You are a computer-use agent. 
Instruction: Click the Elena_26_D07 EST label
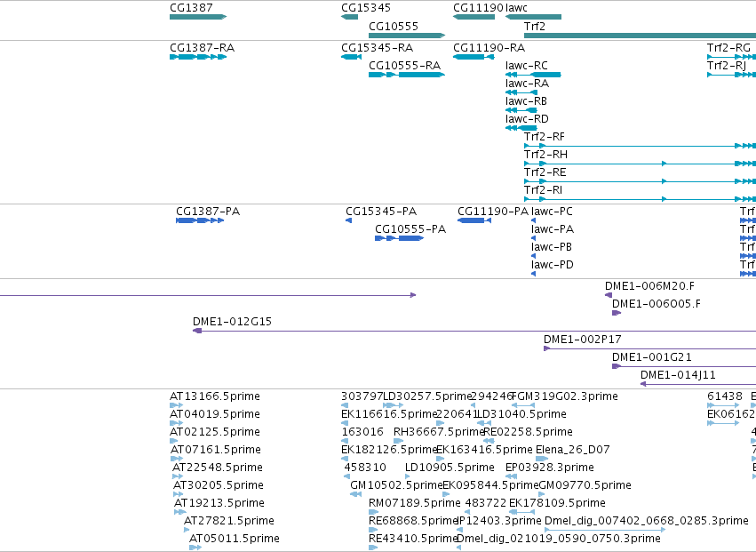coord(573,450)
